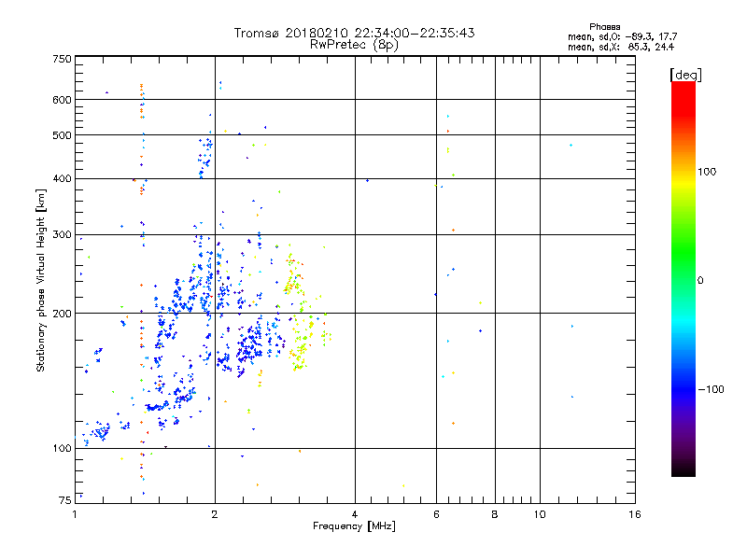Click the colorbar label '-100'
This screenshot has width=747, height=560.
click(711, 389)
